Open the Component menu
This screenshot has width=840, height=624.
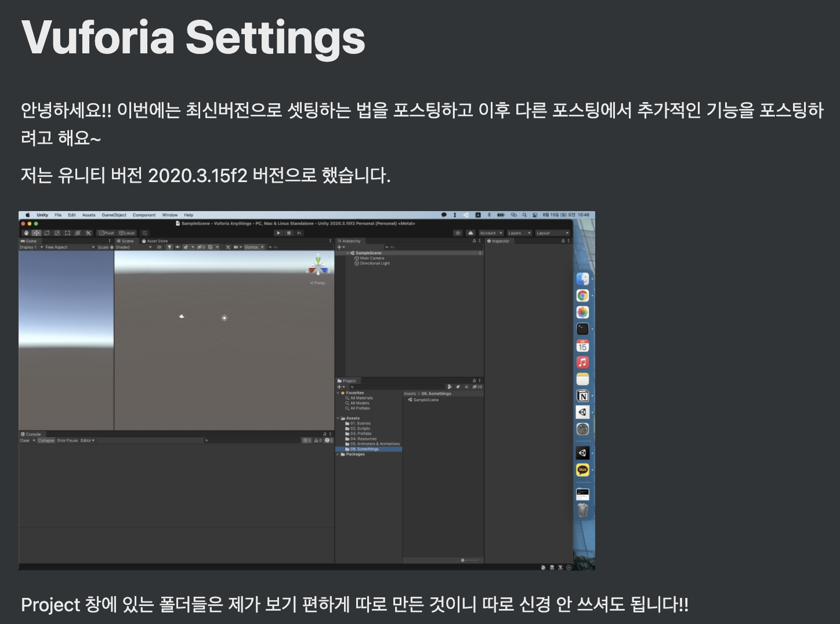[x=144, y=215]
